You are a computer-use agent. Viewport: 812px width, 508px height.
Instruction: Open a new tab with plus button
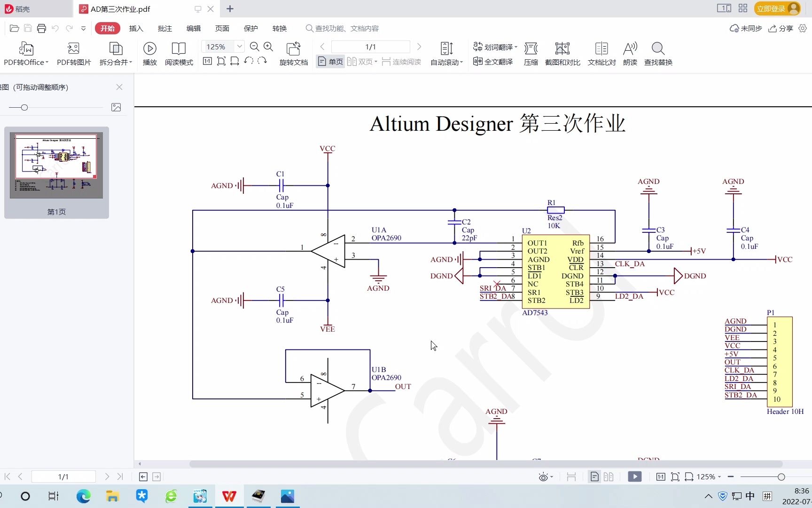coord(230,8)
